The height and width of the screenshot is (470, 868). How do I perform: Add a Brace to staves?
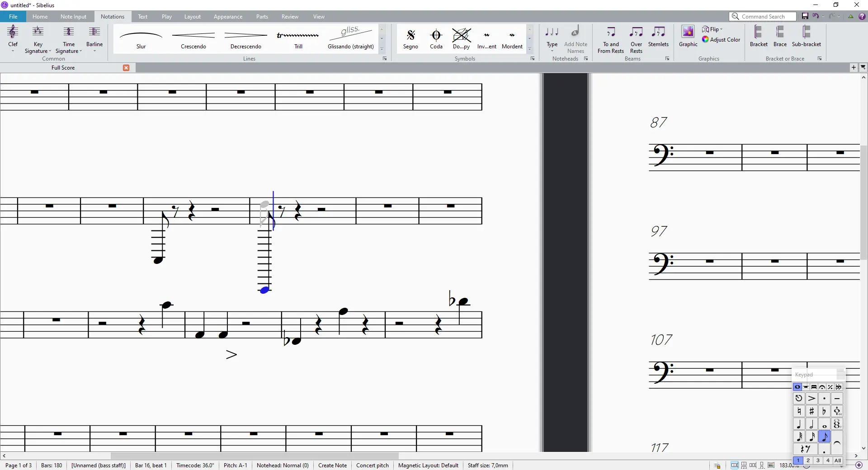(x=780, y=36)
